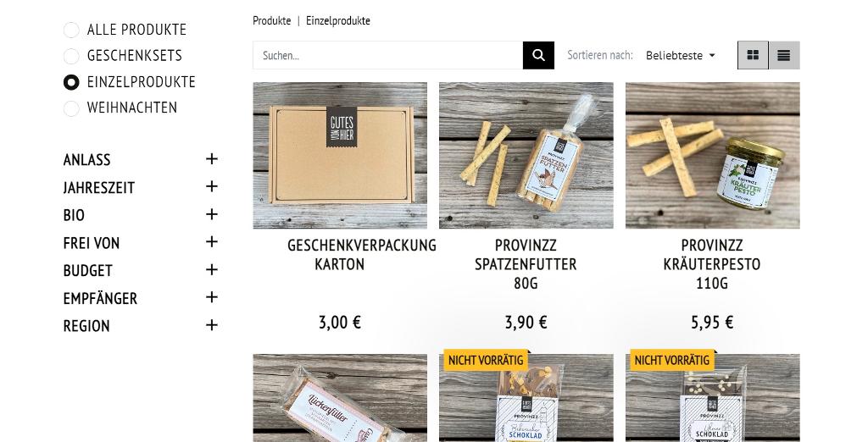Go to Produkte breadcrumb
Screen dimensions: 868x442
tap(272, 21)
